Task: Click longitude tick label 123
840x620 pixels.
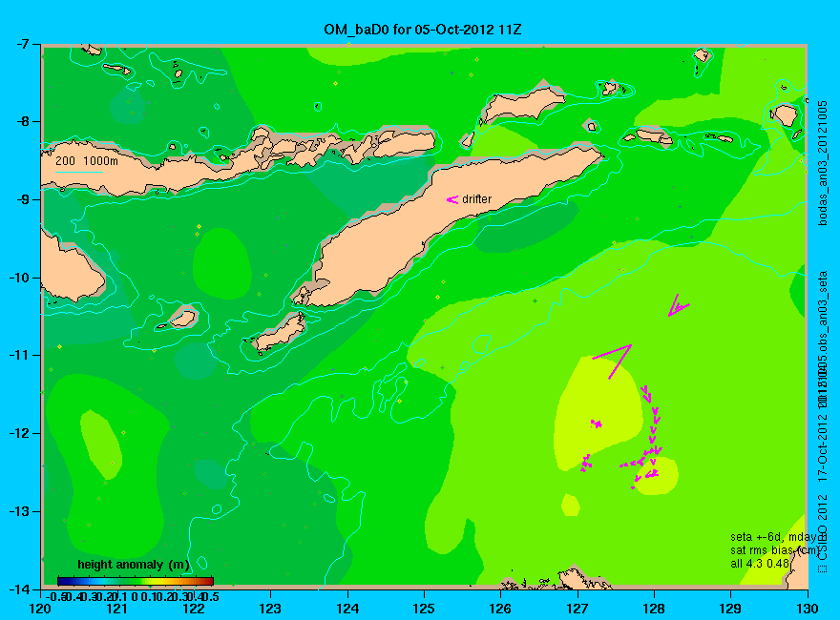Action: coord(270,609)
